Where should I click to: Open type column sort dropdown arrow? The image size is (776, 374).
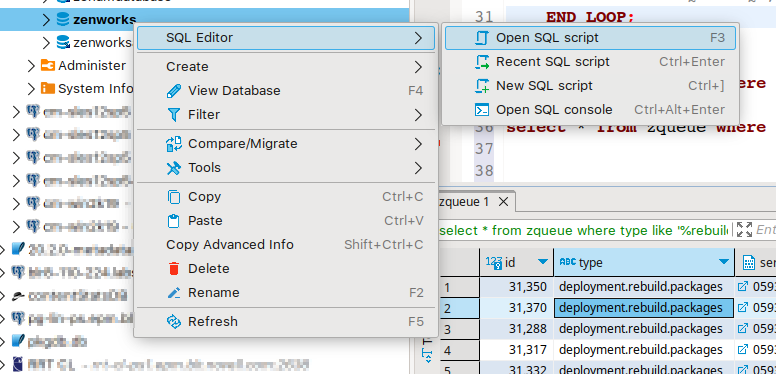(724, 262)
